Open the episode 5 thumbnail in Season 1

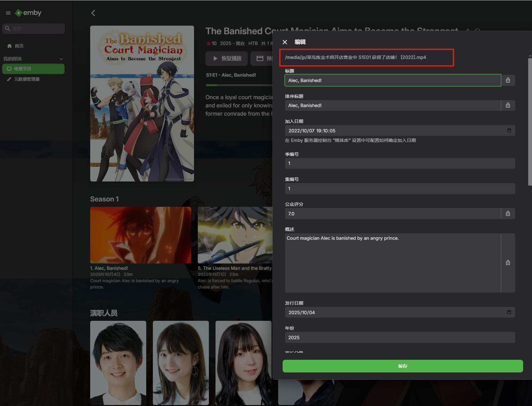point(235,235)
